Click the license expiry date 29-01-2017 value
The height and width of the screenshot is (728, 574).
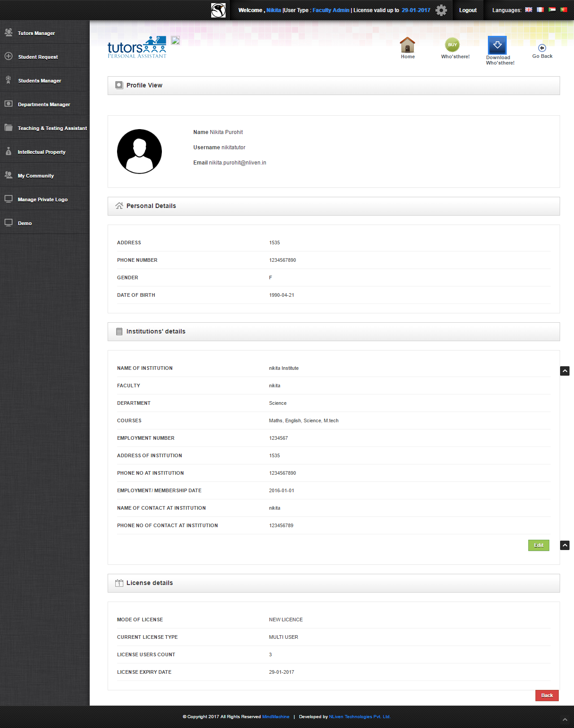point(282,672)
